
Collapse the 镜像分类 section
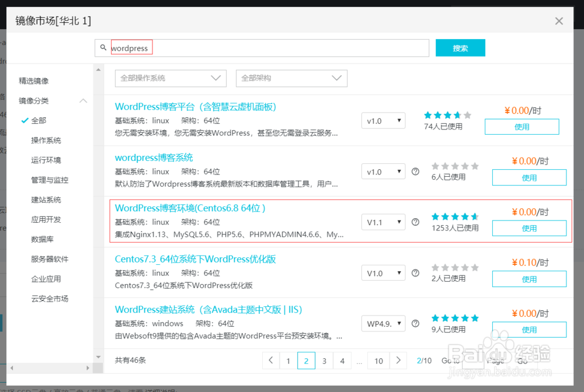click(x=83, y=100)
